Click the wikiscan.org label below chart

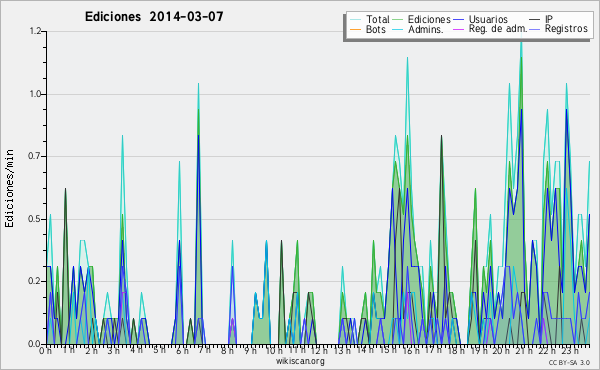tap(300, 361)
